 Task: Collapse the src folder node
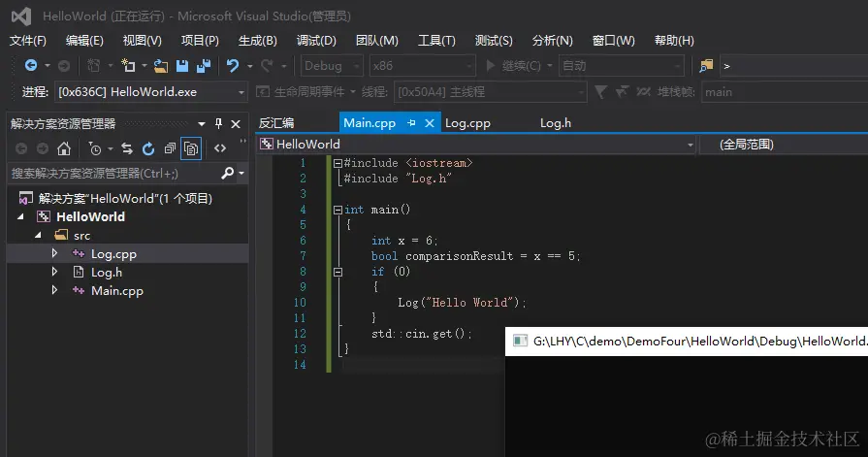(x=38, y=235)
